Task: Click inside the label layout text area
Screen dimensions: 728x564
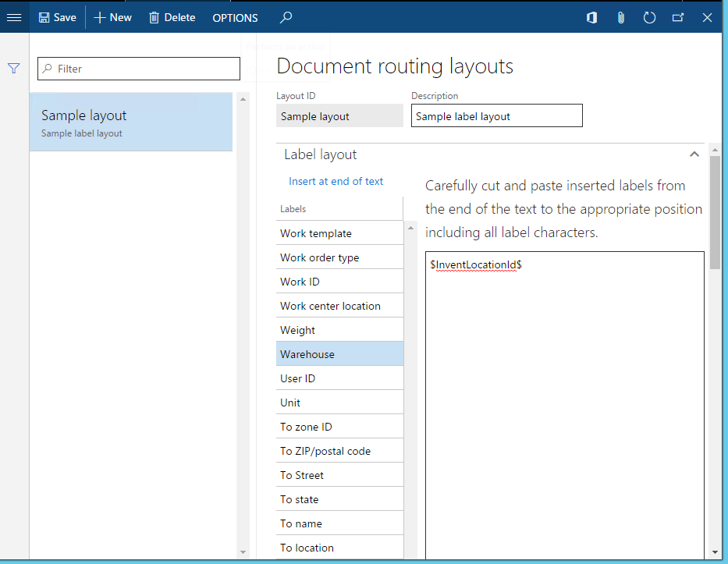Action: (x=565, y=406)
